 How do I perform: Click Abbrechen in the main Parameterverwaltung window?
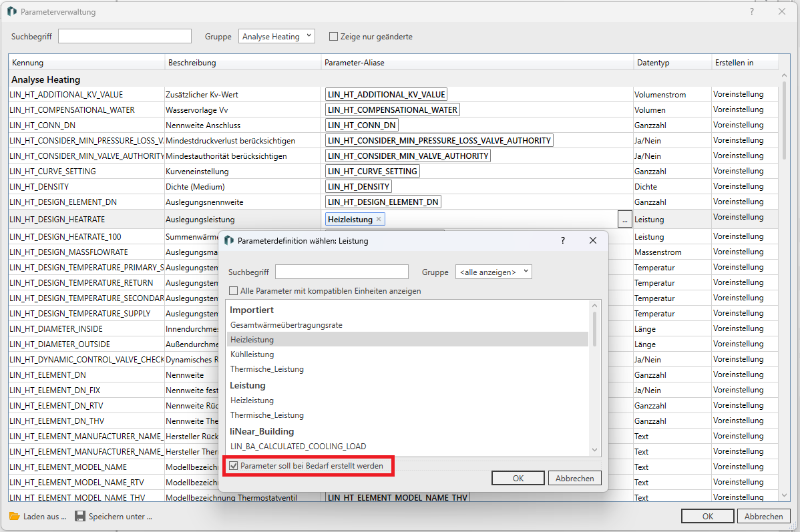[763, 516]
